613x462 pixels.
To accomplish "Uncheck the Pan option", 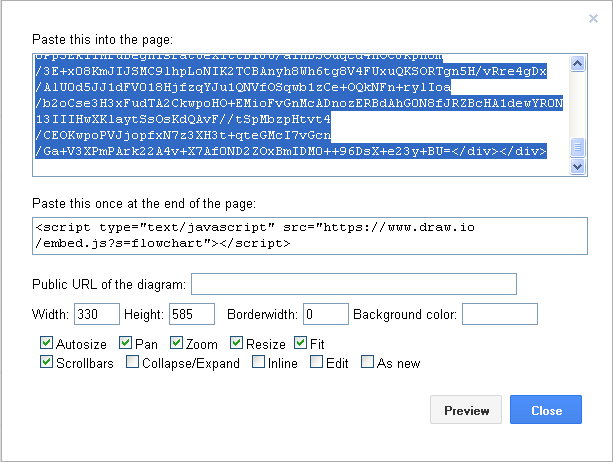I will (125, 343).
